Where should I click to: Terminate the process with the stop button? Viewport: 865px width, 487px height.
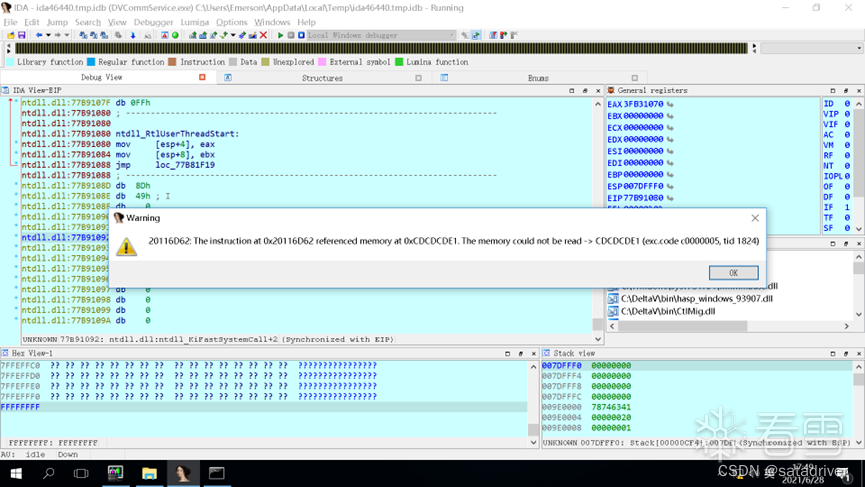[x=301, y=35]
